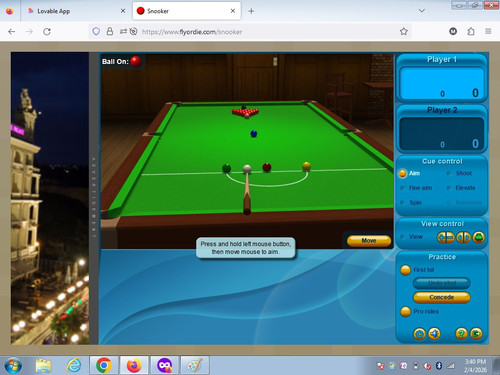The height and width of the screenshot is (375, 500).
Task: Select the Spin cue option
Action: click(x=411, y=202)
